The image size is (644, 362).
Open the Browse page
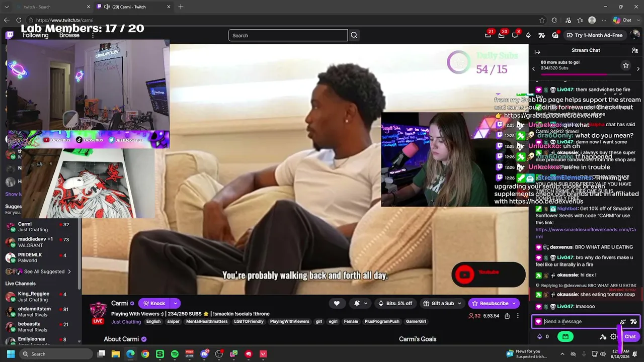tap(69, 35)
